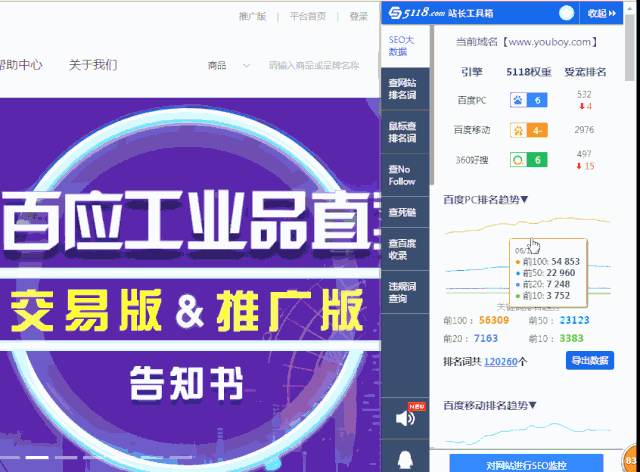Click 前20 value 7163

[486, 338]
